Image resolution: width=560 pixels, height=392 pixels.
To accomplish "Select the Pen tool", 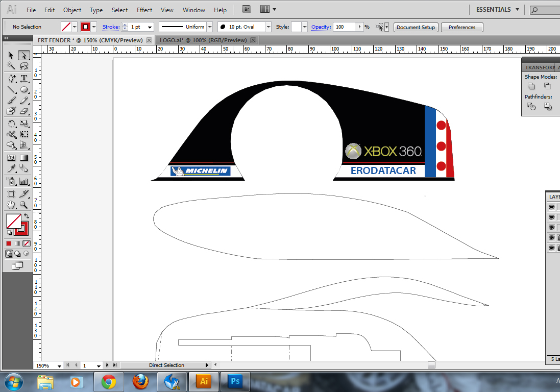I will point(11,78).
